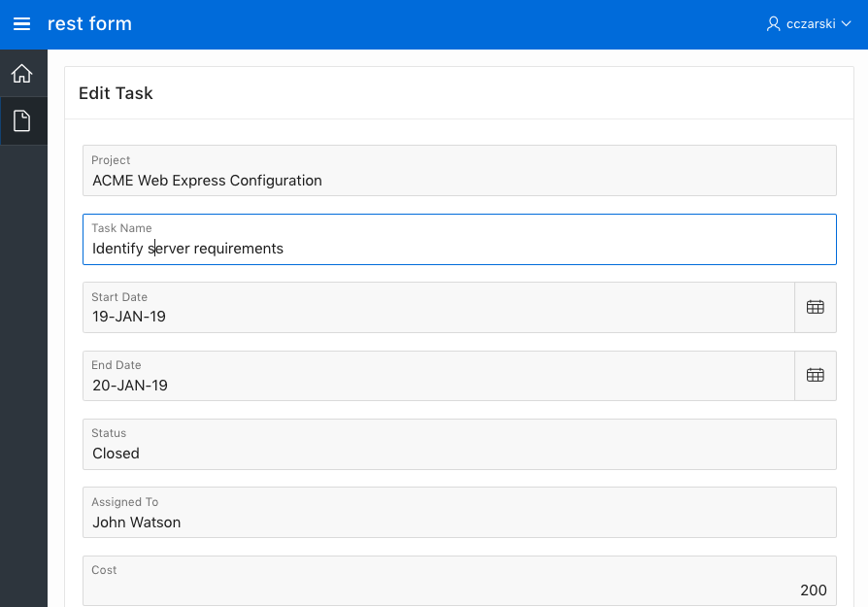Go to Home via the sidebar icon
This screenshot has width=868, height=607.
pos(21,74)
